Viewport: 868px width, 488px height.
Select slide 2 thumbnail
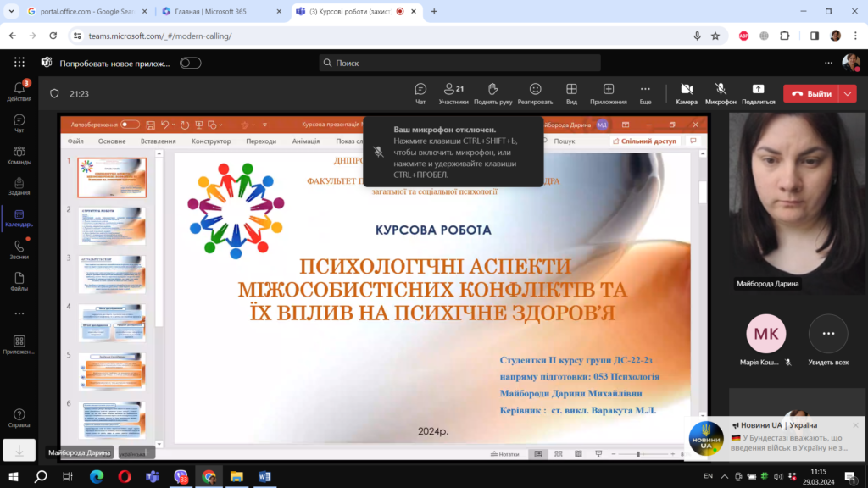[112, 225]
